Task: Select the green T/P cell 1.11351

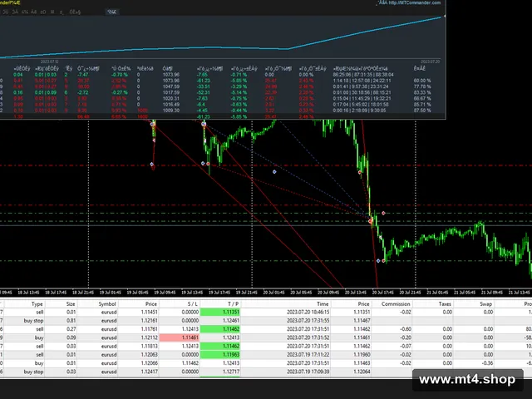Action: [219, 313]
